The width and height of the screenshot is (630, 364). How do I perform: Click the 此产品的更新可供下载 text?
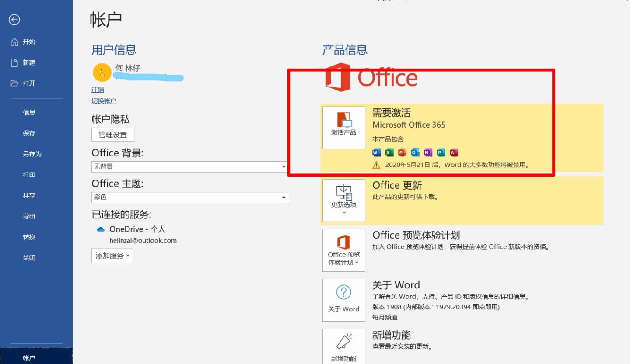(x=405, y=197)
